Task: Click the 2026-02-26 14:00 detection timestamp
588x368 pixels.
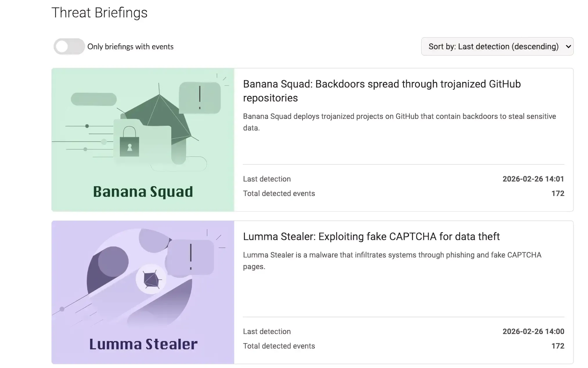Action: tap(533, 331)
